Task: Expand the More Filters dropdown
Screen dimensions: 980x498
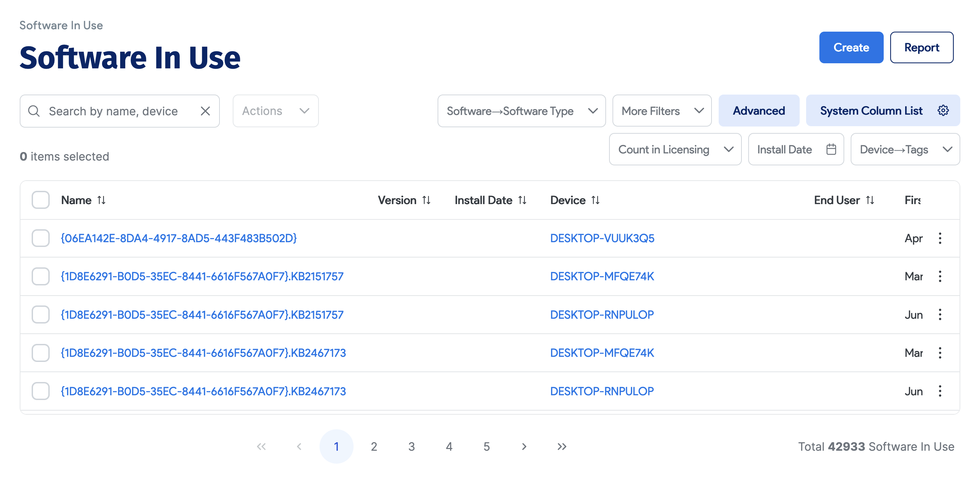Action: click(x=661, y=111)
